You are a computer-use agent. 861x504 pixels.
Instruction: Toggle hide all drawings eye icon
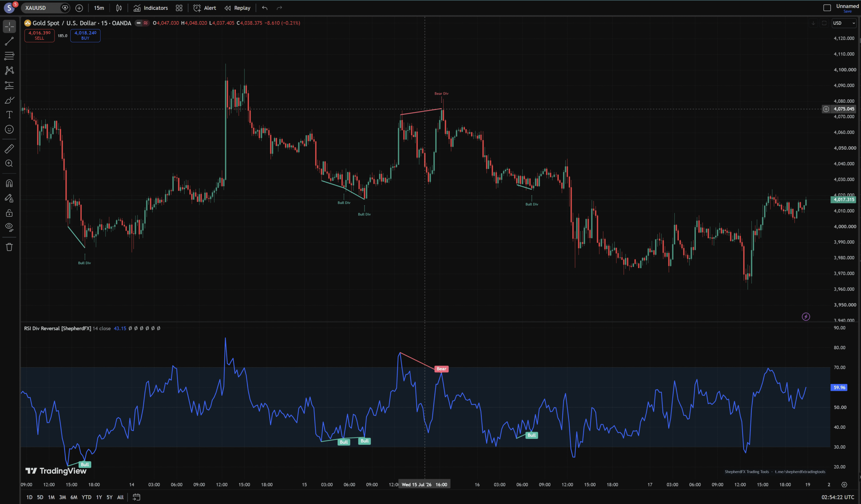pyautogui.click(x=9, y=227)
